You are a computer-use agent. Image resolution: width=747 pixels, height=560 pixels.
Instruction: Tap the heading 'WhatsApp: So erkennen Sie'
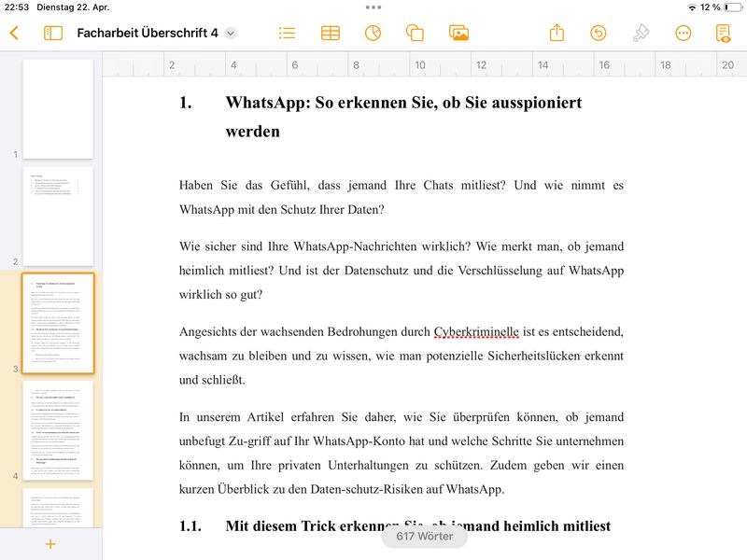click(x=404, y=117)
